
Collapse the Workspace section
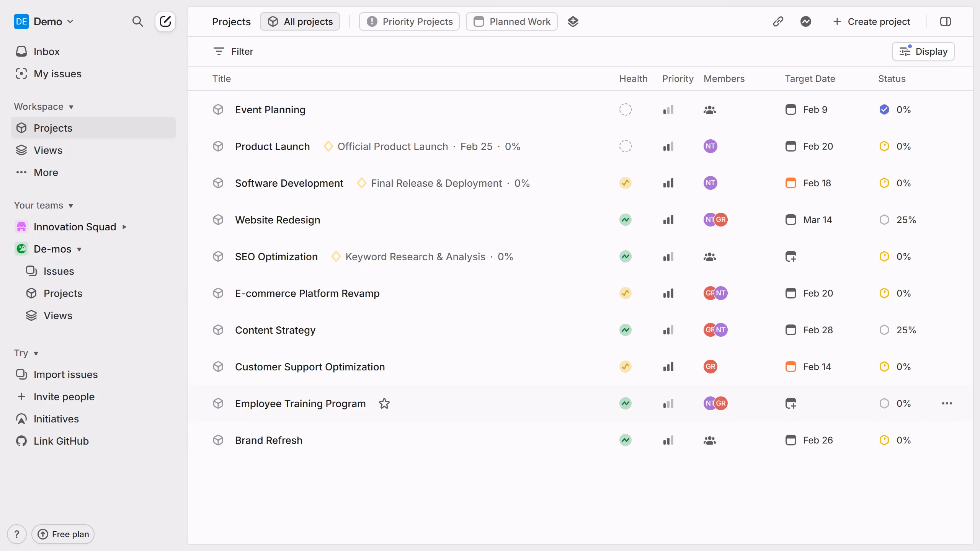[x=44, y=106]
